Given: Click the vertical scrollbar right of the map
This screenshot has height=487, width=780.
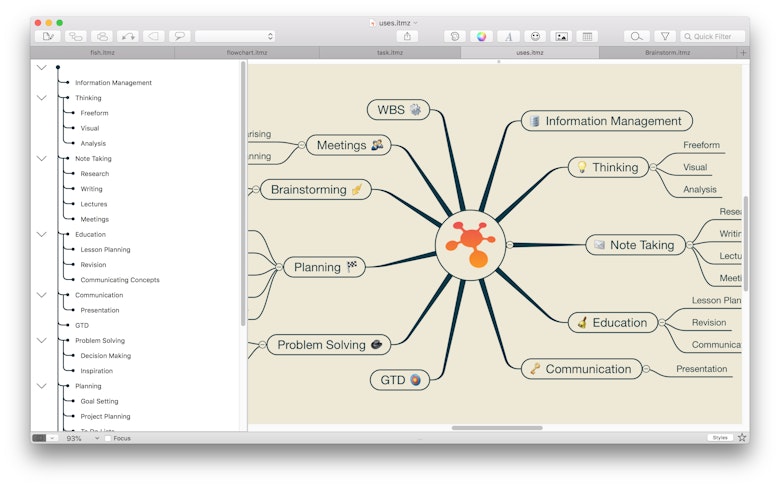Looking at the screenshot, I should click(x=746, y=244).
